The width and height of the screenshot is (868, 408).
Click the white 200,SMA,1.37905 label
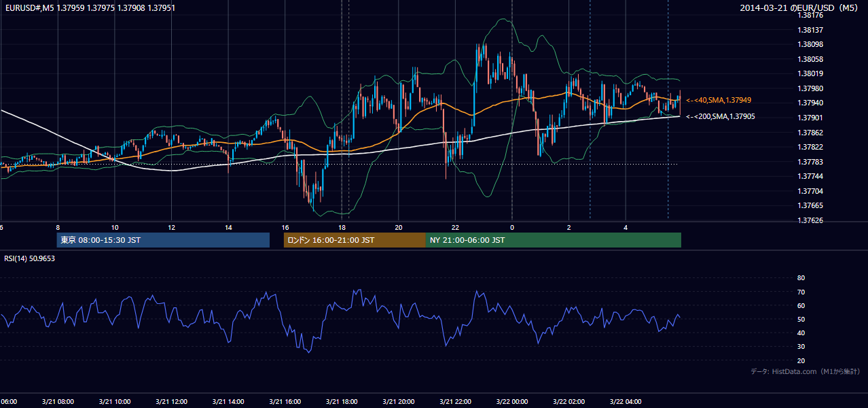point(720,116)
